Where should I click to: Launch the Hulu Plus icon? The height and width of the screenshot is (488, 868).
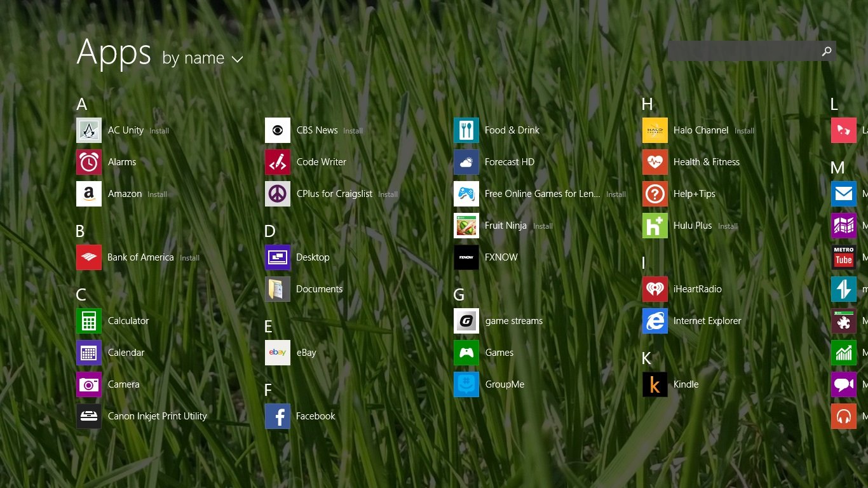coord(655,226)
